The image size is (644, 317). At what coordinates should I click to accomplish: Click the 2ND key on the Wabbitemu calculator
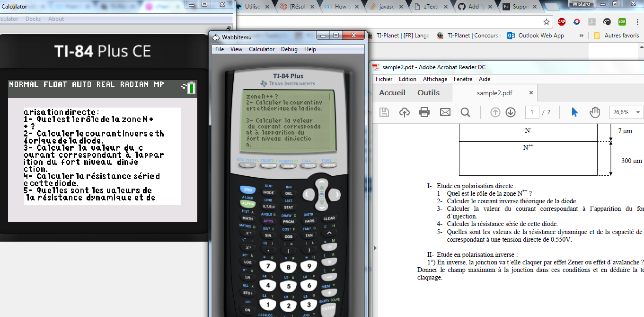click(x=247, y=190)
